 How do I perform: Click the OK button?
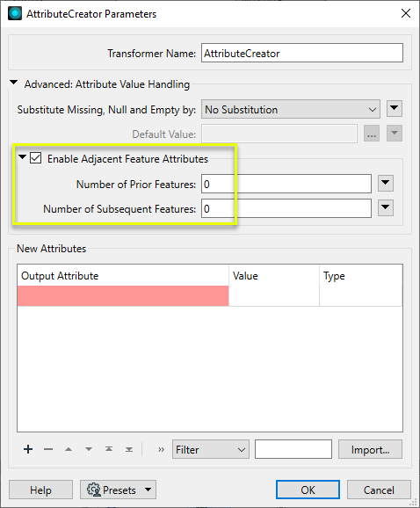(308, 490)
